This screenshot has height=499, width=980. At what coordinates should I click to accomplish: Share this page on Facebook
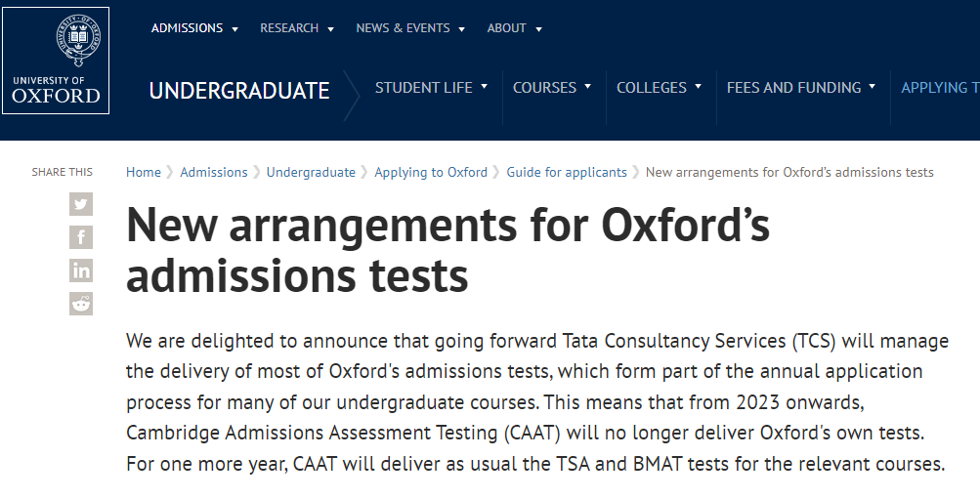[x=81, y=237]
